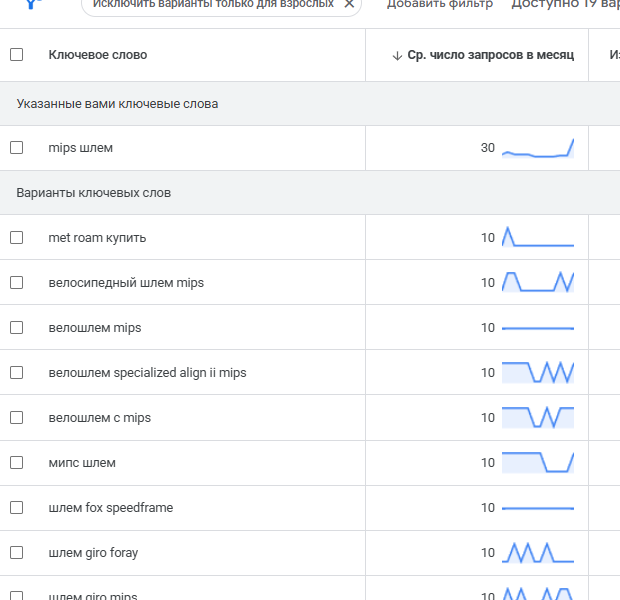Remove the adult-only exclusion filter chip
The width and height of the screenshot is (620, 600).
click(349, 4)
